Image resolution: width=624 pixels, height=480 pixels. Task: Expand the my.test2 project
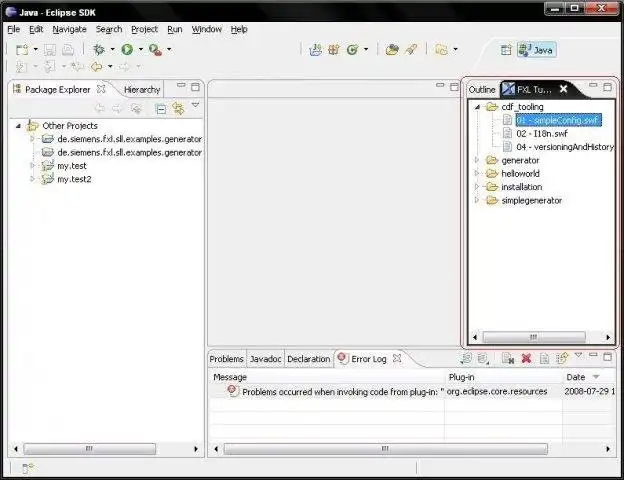[33, 179]
